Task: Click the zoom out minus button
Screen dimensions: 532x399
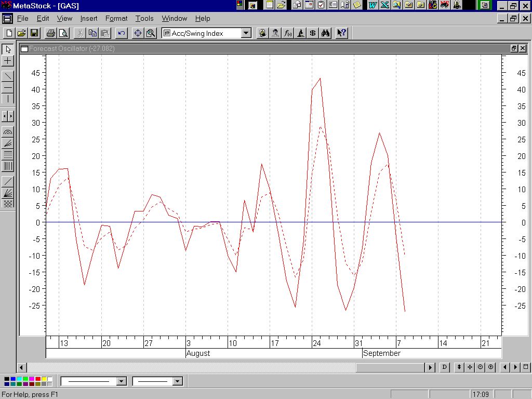Action: tap(481, 367)
